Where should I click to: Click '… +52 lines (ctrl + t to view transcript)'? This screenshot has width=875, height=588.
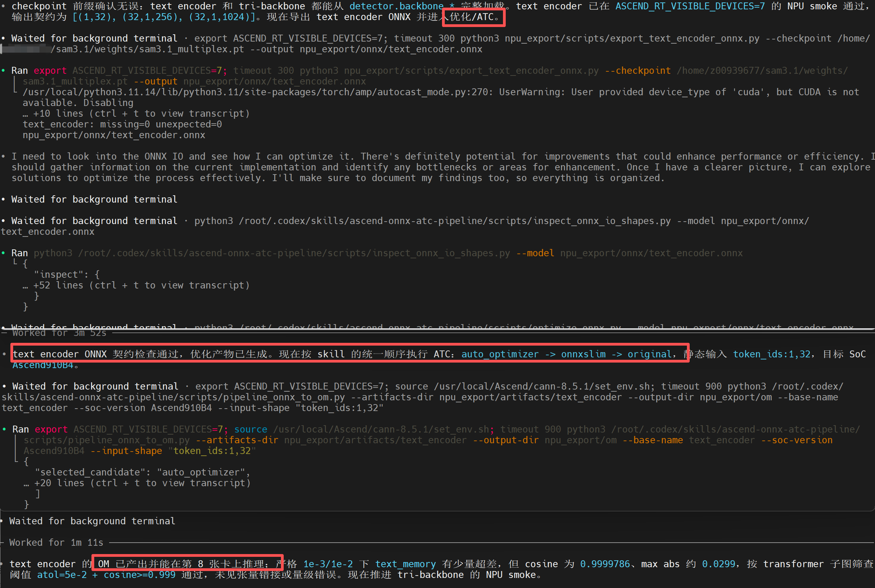[x=136, y=285]
